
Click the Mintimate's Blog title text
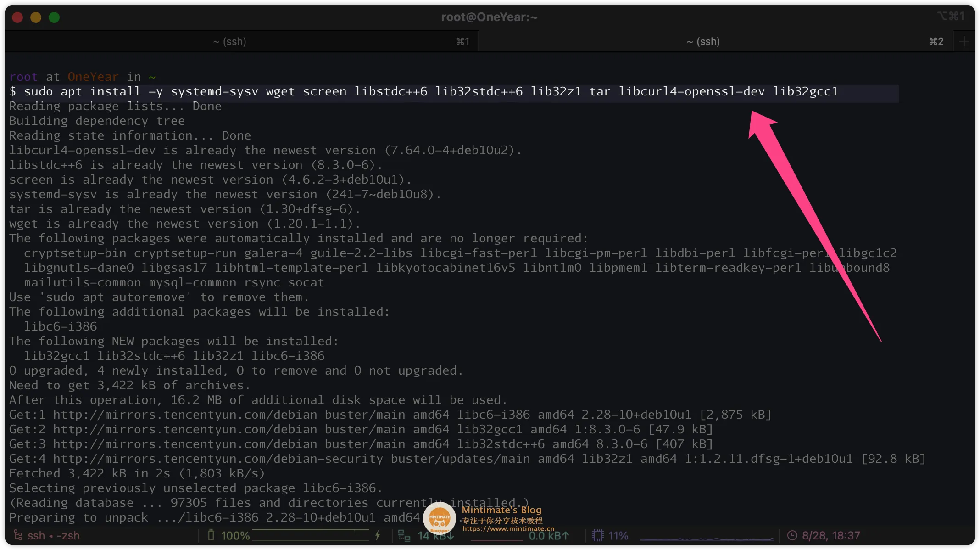[501, 510]
